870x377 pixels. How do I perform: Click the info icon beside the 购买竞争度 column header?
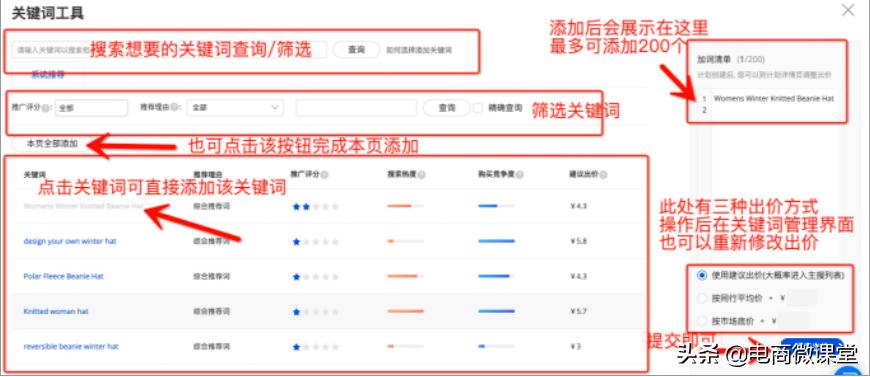(519, 174)
